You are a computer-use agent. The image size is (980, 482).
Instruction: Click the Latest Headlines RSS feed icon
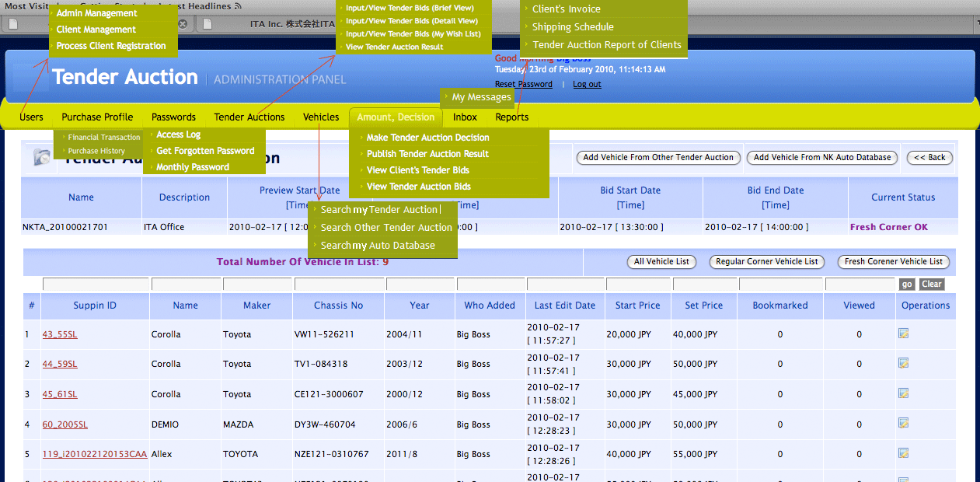[x=238, y=6]
